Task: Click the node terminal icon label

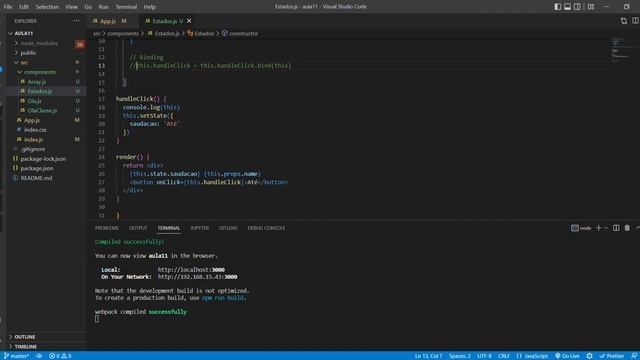Action: [x=581, y=228]
